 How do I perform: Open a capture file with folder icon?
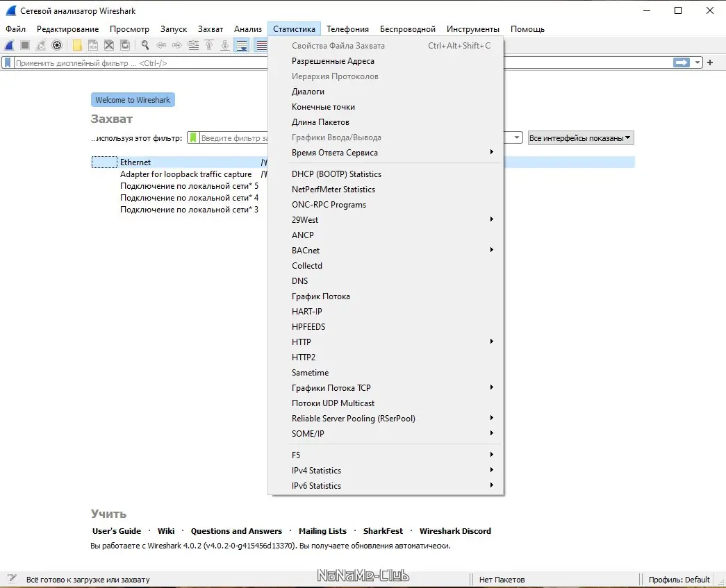coord(77,45)
